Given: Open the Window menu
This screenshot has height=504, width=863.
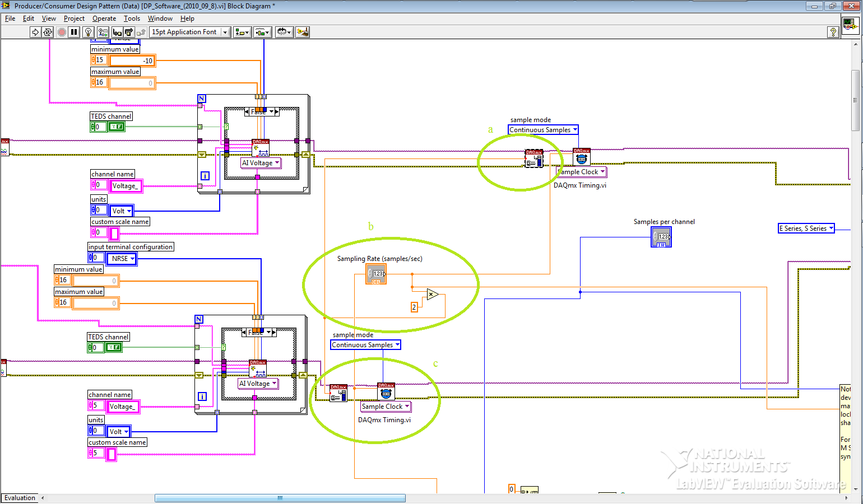Looking at the screenshot, I should (160, 18).
